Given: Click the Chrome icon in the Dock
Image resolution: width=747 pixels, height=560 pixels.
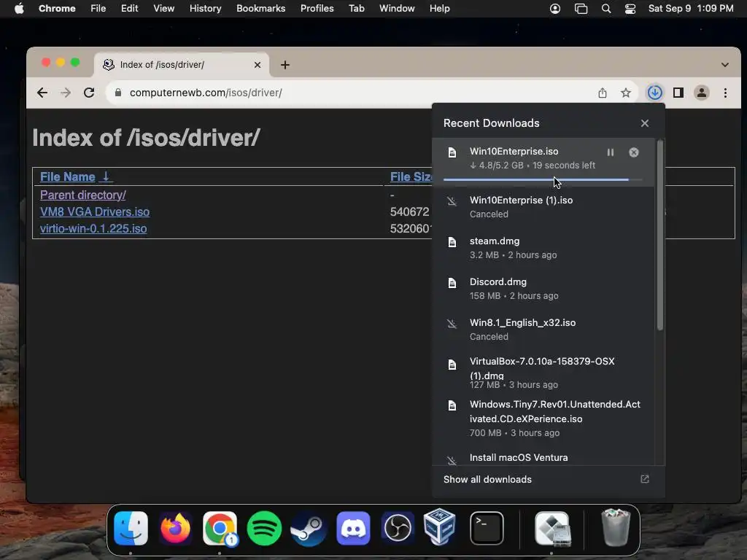Looking at the screenshot, I should pyautogui.click(x=220, y=528).
